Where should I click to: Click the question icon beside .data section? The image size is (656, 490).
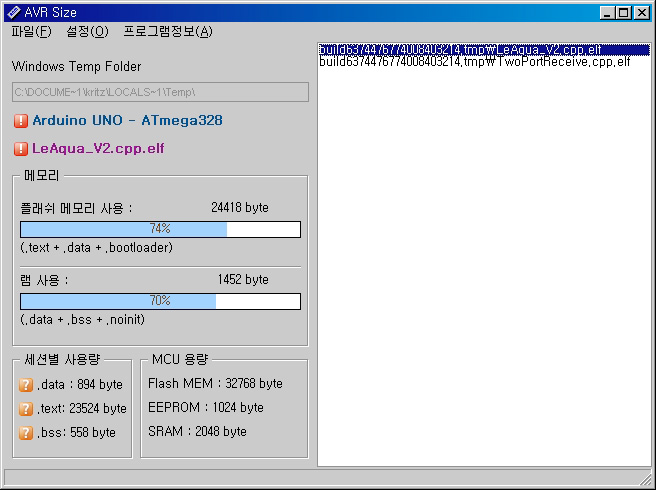pyautogui.click(x=26, y=384)
